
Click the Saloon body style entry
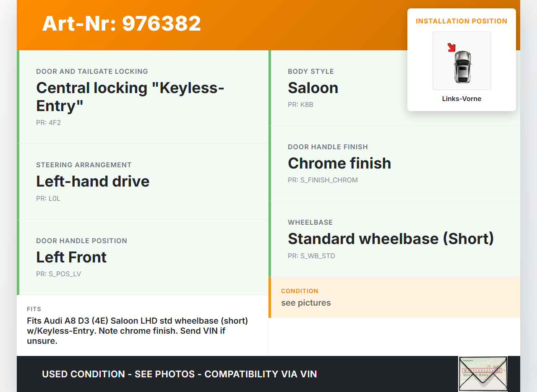(x=313, y=88)
